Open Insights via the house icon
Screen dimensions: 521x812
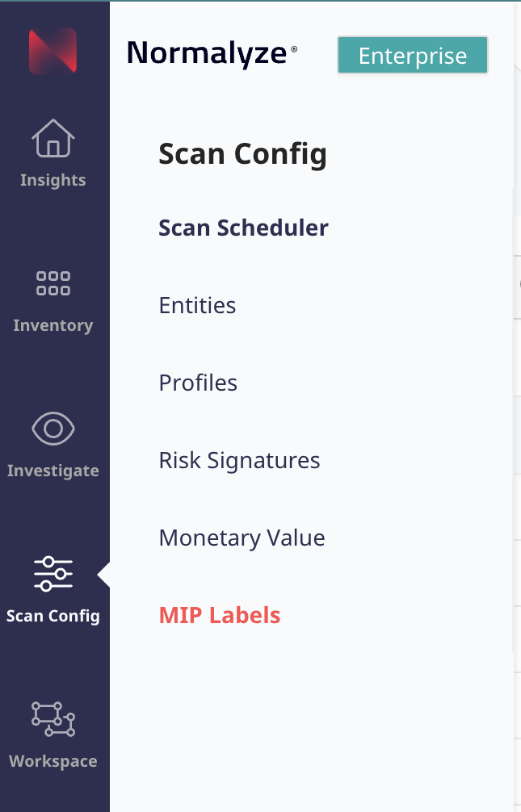click(53, 138)
